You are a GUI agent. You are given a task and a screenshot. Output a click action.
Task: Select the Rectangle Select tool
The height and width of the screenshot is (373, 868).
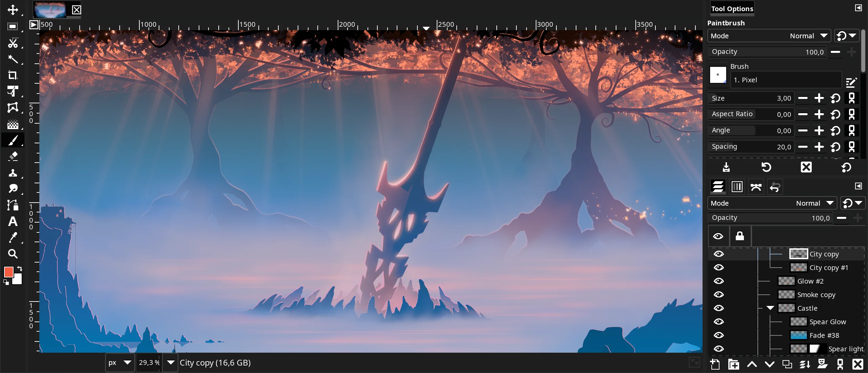tap(13, 26)
